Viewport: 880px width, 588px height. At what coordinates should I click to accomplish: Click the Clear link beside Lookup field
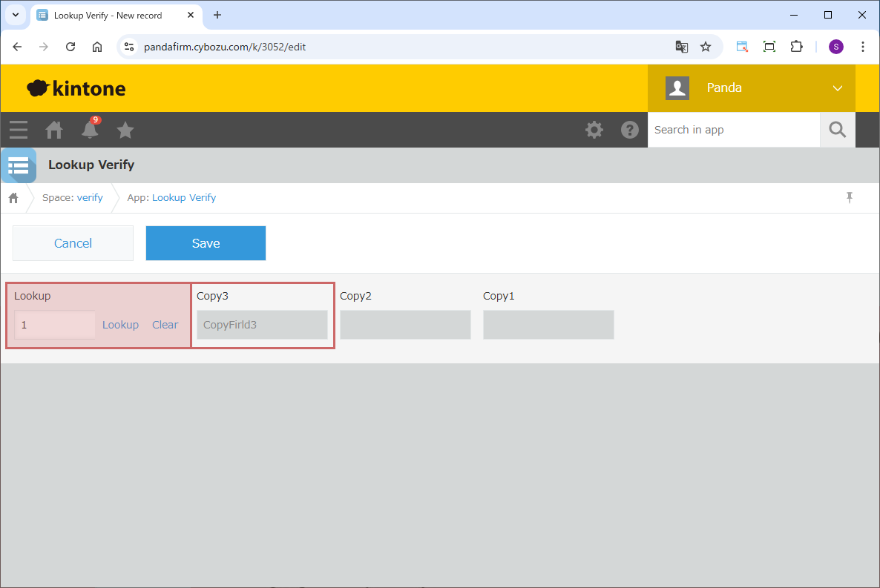[x=165, y=325]
